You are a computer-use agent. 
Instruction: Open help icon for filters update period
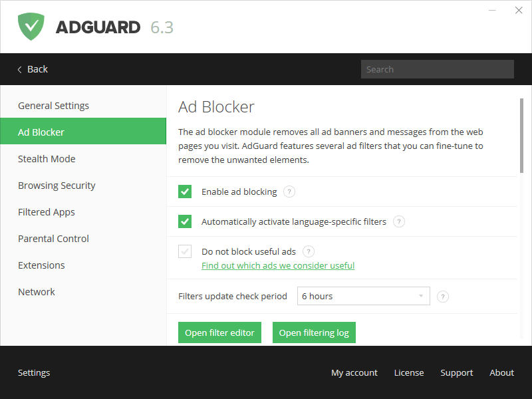click(443, 297)
